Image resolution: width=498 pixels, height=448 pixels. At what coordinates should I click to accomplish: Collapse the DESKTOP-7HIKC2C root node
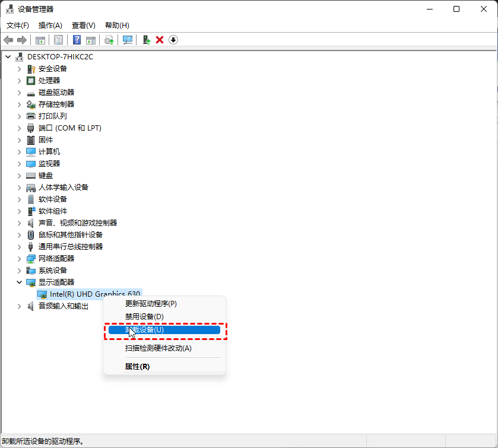[x=8, y=57]
